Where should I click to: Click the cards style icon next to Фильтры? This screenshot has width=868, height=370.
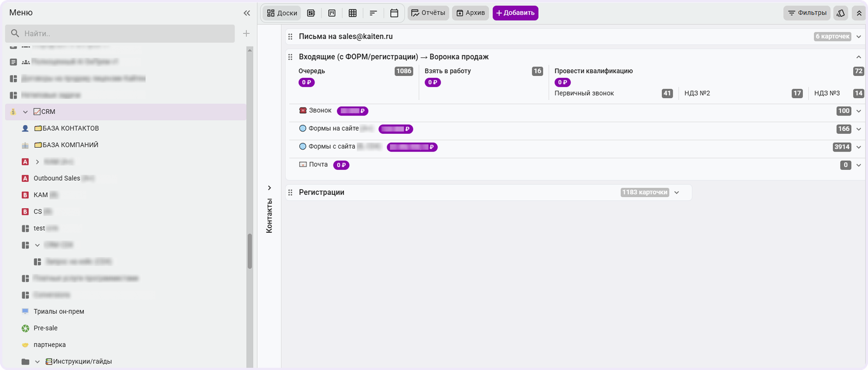point(841,13)
